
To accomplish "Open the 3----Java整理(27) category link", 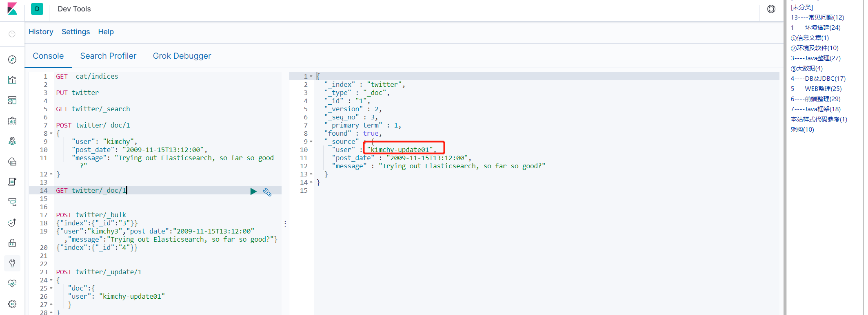I will (816, 58).
